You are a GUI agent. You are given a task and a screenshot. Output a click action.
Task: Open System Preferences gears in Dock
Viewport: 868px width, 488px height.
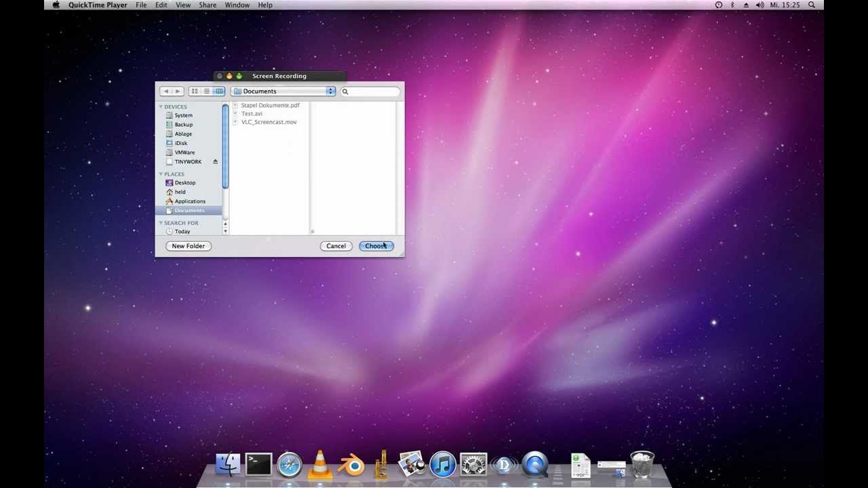(x=473, y=465)
